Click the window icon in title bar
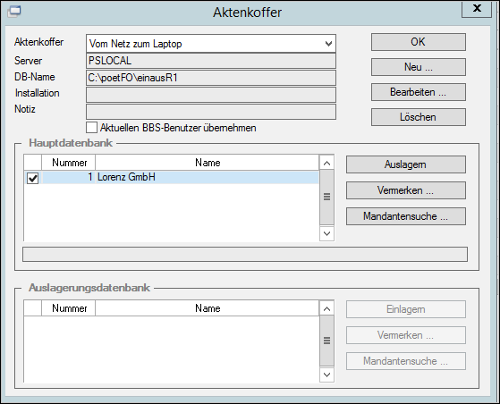The width and height of the screenshot is (500, 404). 14,11
